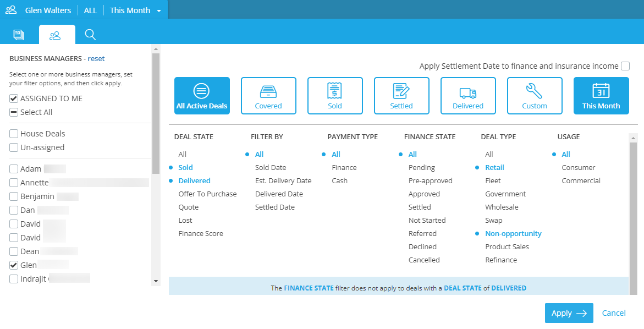Select Referred finance state
Viewport: 644px width, 329px height.
[x=422, y=233]
